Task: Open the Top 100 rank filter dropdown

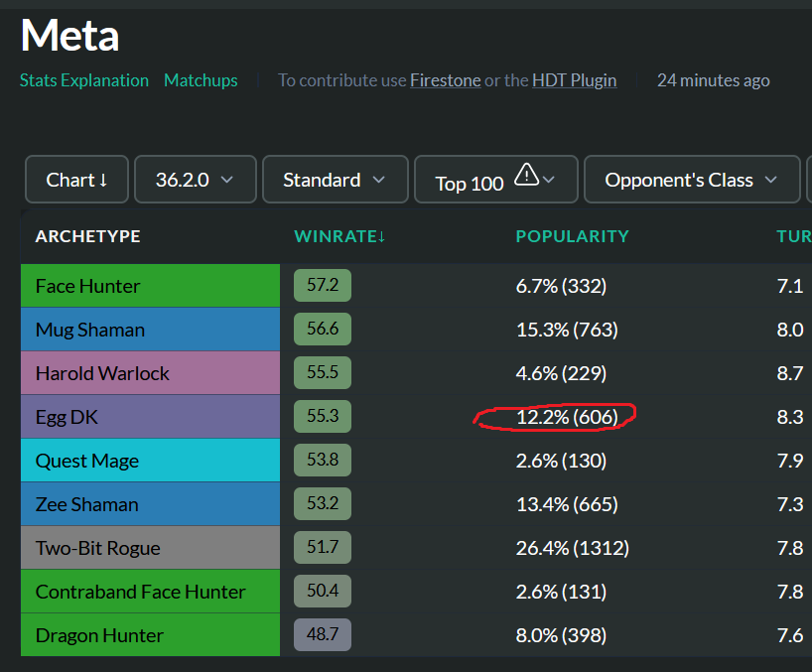Action: pyautogui.click(x=496, y=180)
